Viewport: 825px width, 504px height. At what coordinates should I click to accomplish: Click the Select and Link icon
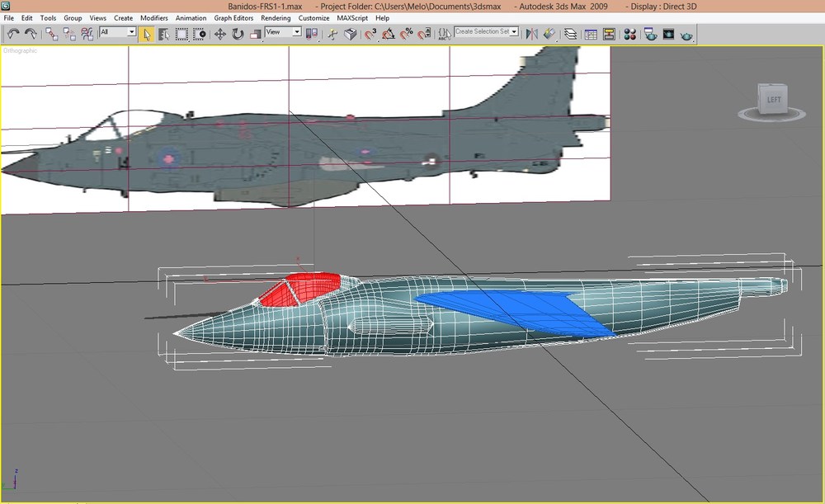pyautogui.click(x=51, y=34)
